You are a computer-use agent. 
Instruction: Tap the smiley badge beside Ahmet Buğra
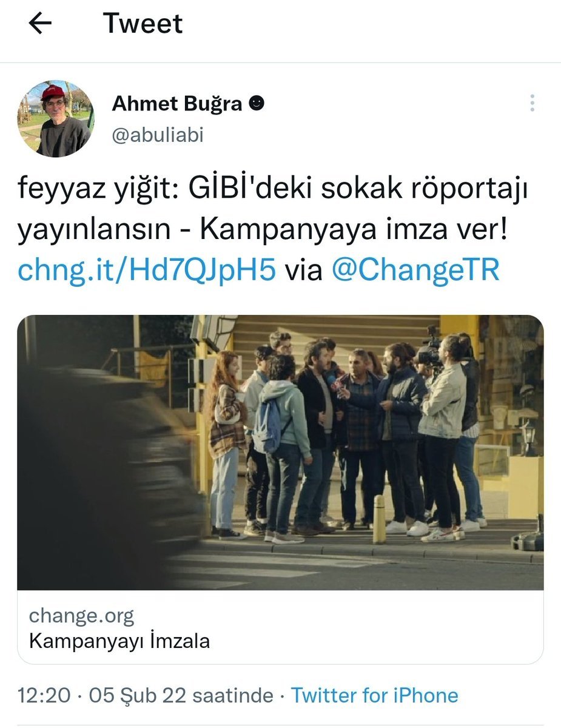click(257, 104)
